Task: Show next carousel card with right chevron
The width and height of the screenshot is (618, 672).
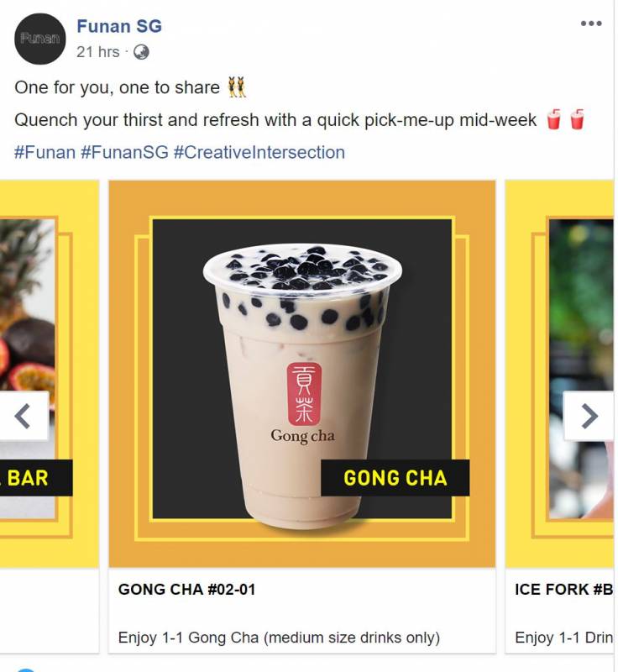Action: 589,416
